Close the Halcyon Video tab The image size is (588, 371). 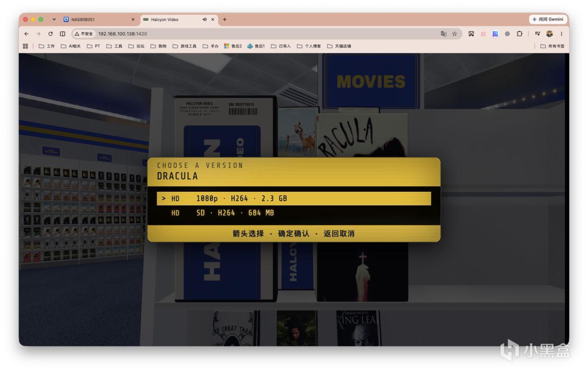[x=213, y=19]
